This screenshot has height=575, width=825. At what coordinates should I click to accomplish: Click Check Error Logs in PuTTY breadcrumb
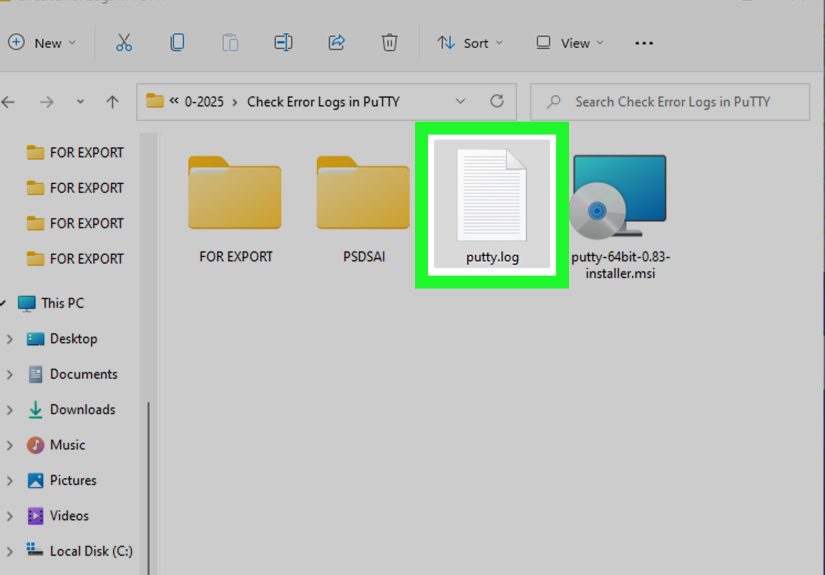pyautogui.click(x=324, y=102)
